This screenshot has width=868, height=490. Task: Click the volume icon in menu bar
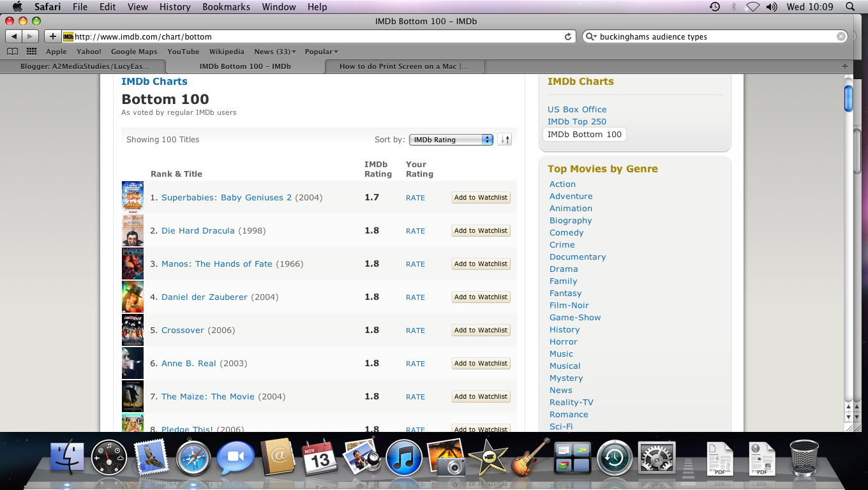click(772, 7)
